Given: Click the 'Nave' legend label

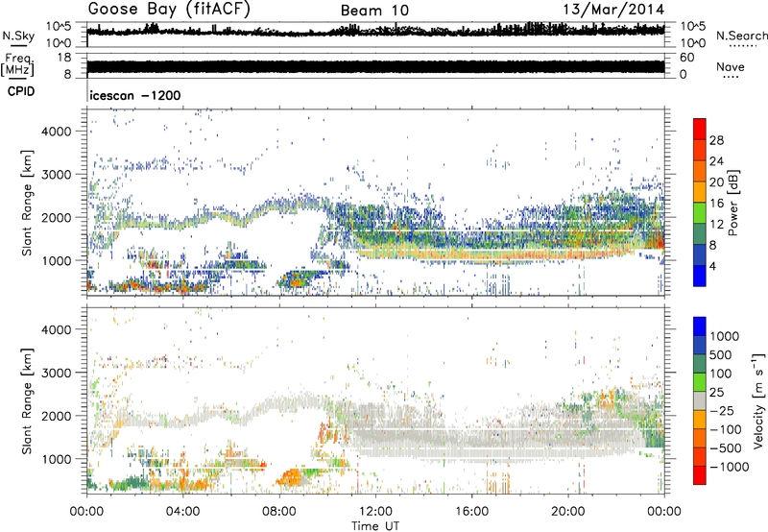Looking at the screenshot, I should click(x=731, y=67).
